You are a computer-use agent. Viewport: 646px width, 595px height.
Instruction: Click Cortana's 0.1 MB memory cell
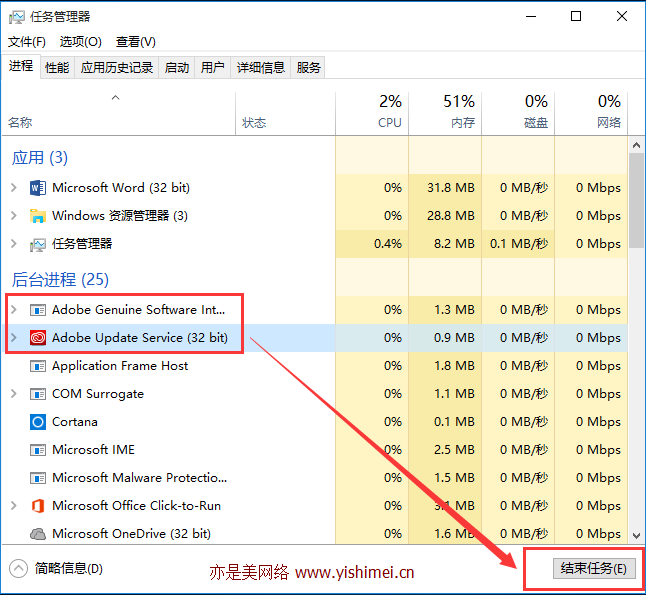tap(445, 422)
